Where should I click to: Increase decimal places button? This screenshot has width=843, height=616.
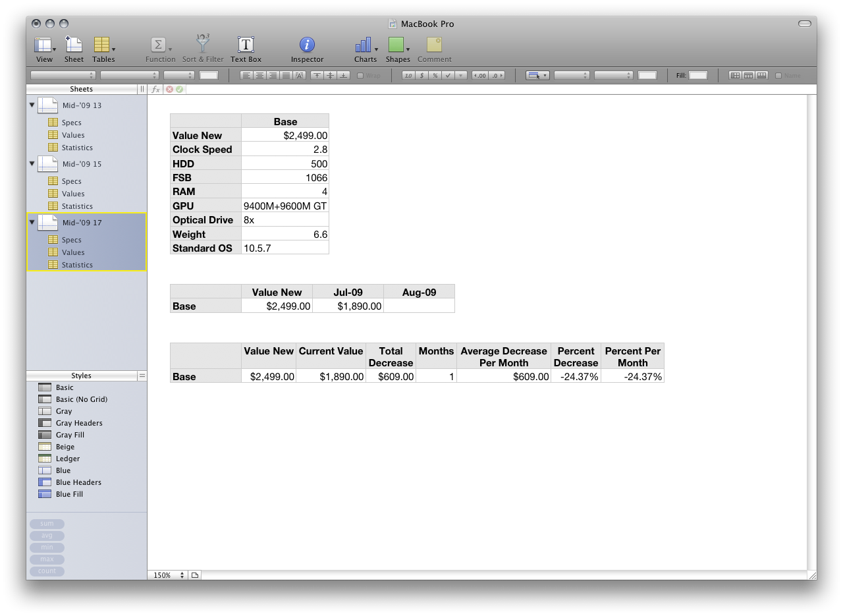(x=497, y=76)
